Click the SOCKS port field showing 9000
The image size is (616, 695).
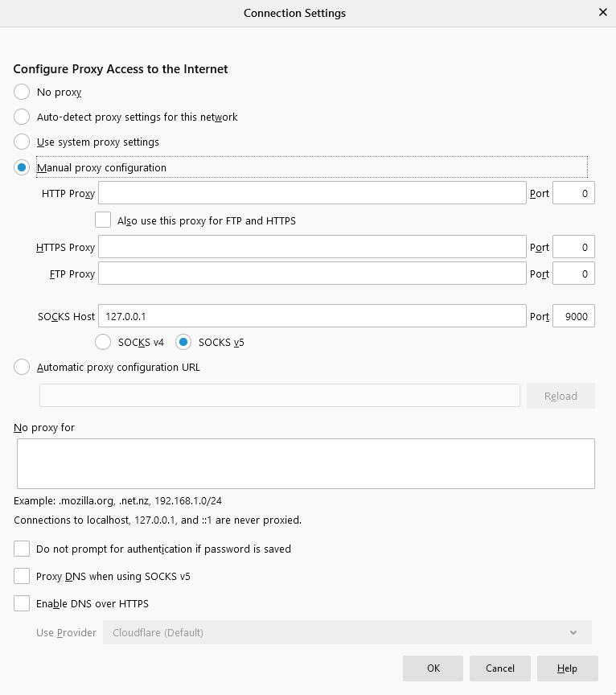point(573,316)
